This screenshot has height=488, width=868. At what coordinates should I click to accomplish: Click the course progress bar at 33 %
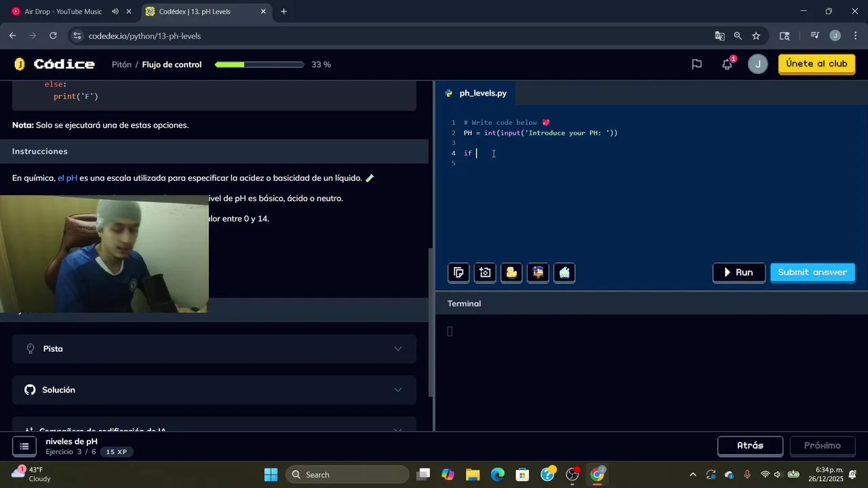259,64
